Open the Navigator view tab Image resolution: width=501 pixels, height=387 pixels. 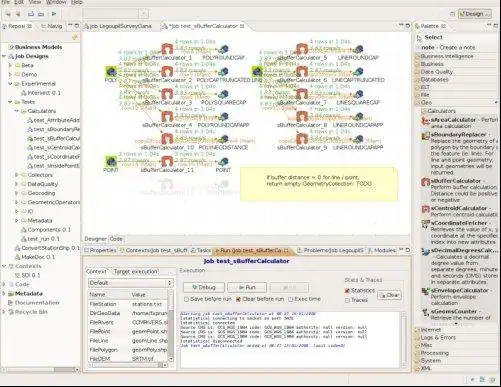[x=52, y=26]
